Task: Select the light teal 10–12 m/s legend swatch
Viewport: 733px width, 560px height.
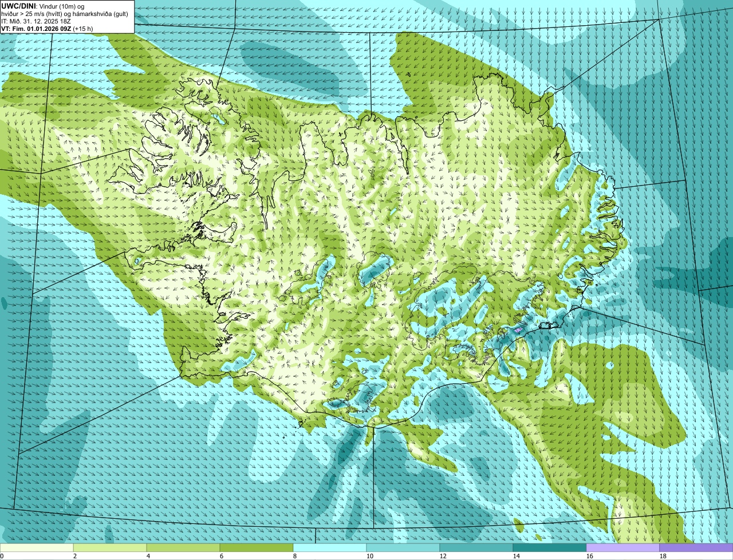Action: [x=403, y=547]
